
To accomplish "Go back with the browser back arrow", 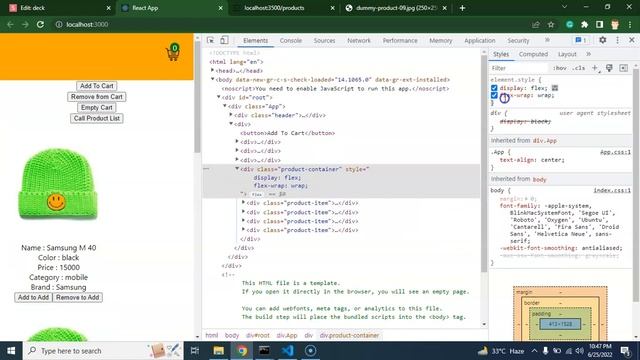I will 10,24.
